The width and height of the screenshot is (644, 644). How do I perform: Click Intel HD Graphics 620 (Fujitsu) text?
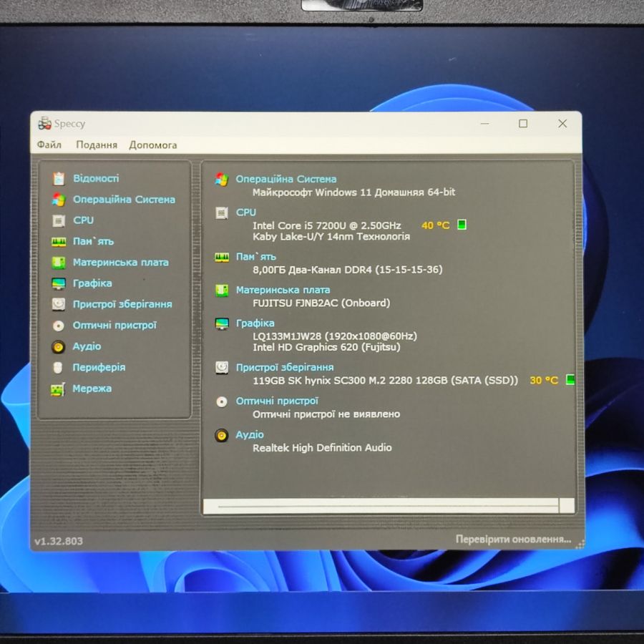326,347
